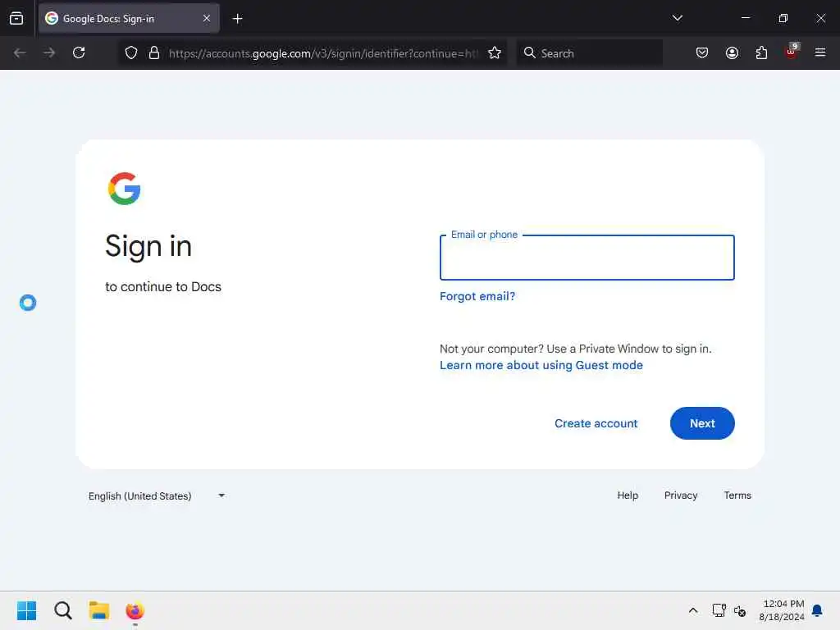The width and height of the screenshot is (840, 630).
Task: Open the Privacy footer link
Action: (x=680, y=495)
